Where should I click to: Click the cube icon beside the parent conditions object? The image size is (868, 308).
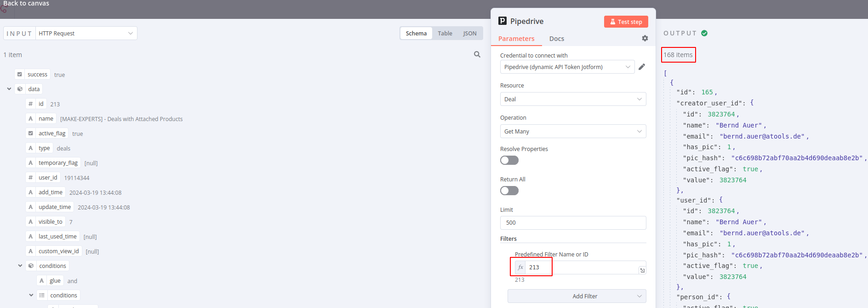(31, 266)
